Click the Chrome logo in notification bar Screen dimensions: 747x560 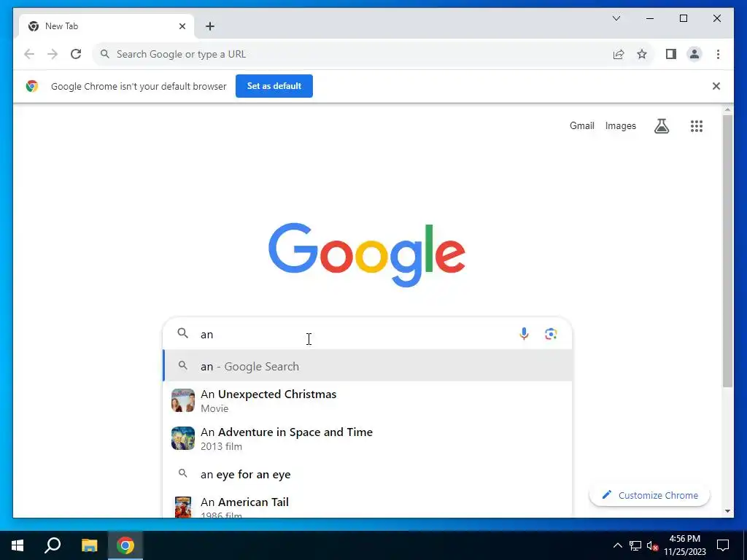(x=32, y=86)
